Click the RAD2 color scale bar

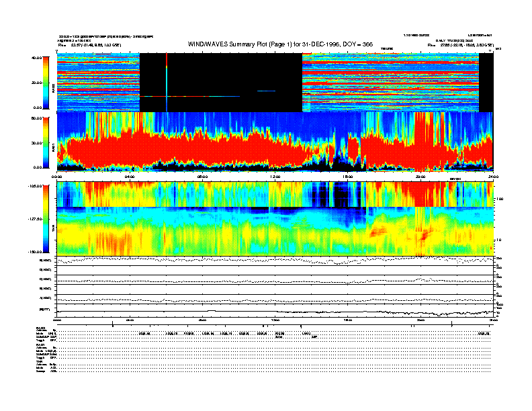pyautogui.click(x=46, y=83)
